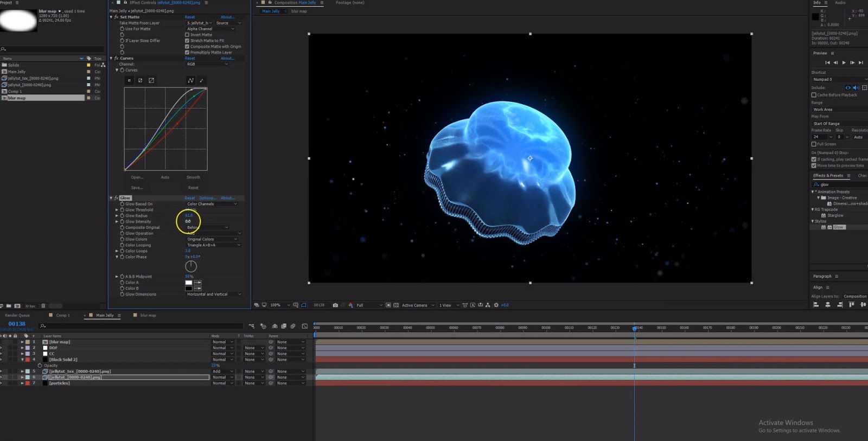This screenshot has height=441, width=868.
Task: Enable the Invert Matte checkbox
Action: coord(187,35)
